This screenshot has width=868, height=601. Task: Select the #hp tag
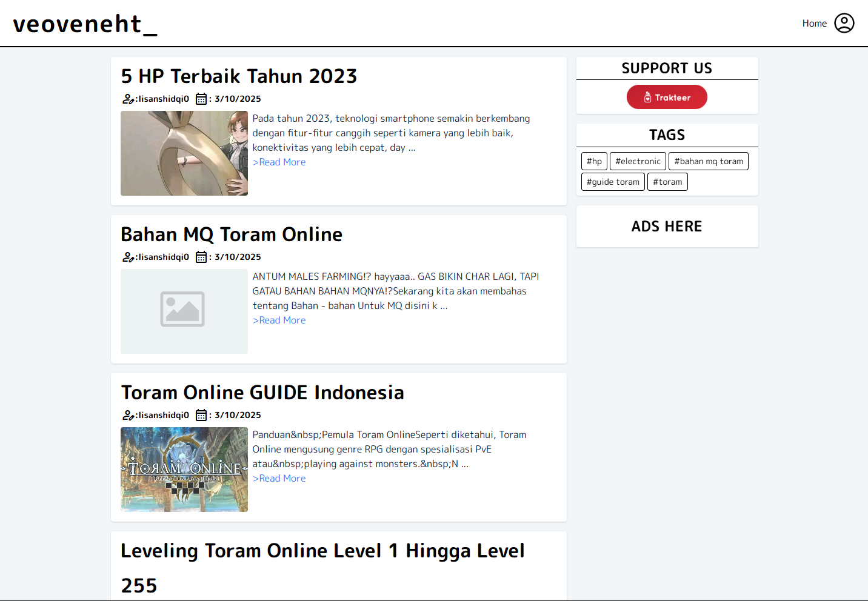594,161
